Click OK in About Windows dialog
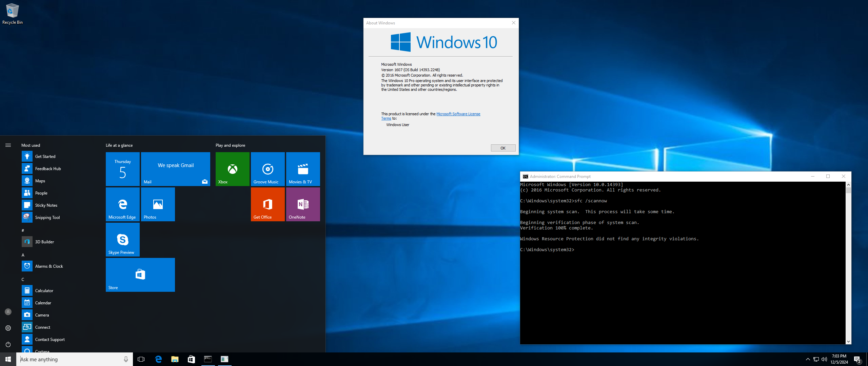Screen dimensions: 868x366 503,148
